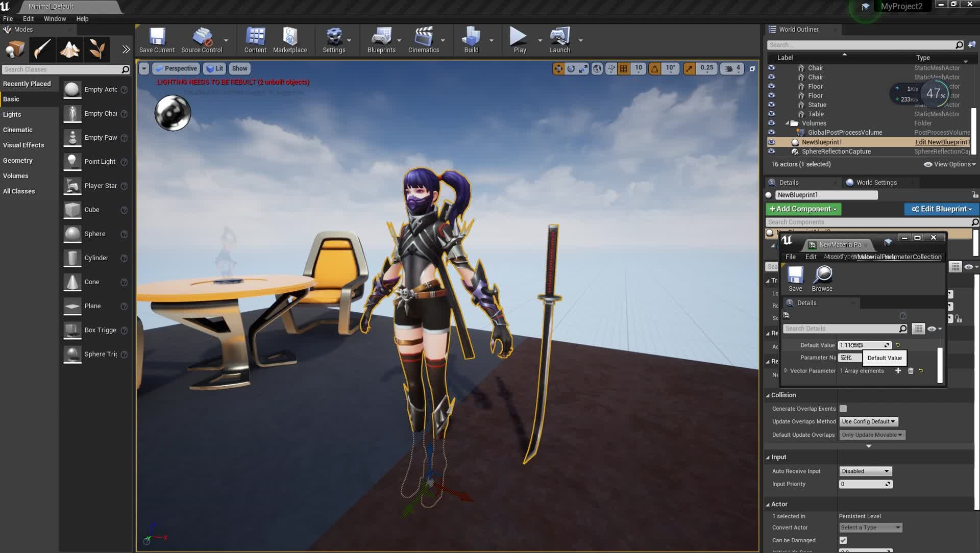Toggle the Generate Overlap Events checkbox

coord(843,409)
